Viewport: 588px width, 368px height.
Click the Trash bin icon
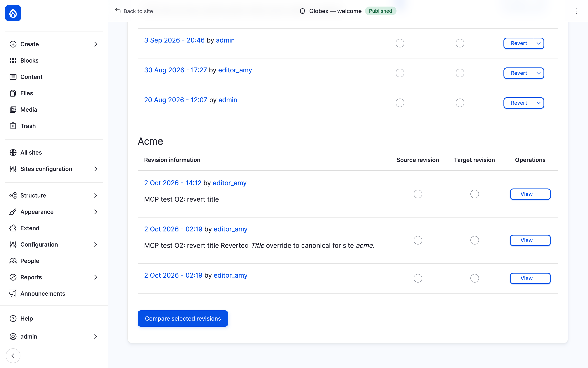13,126
